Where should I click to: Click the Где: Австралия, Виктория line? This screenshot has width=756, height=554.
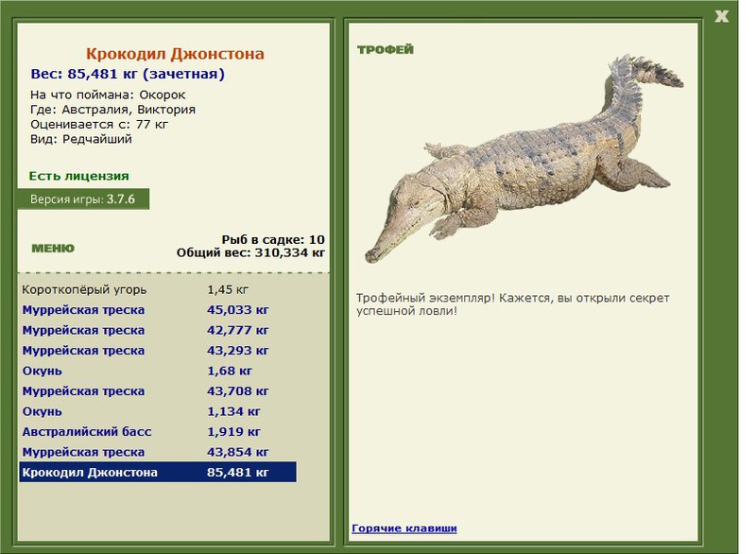[112, 110]
